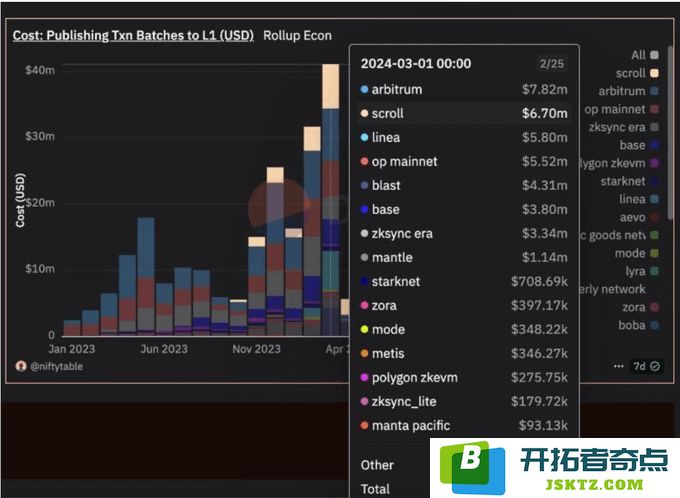
Task: Toggle the zksync era legend series
Action: point(624,127)
